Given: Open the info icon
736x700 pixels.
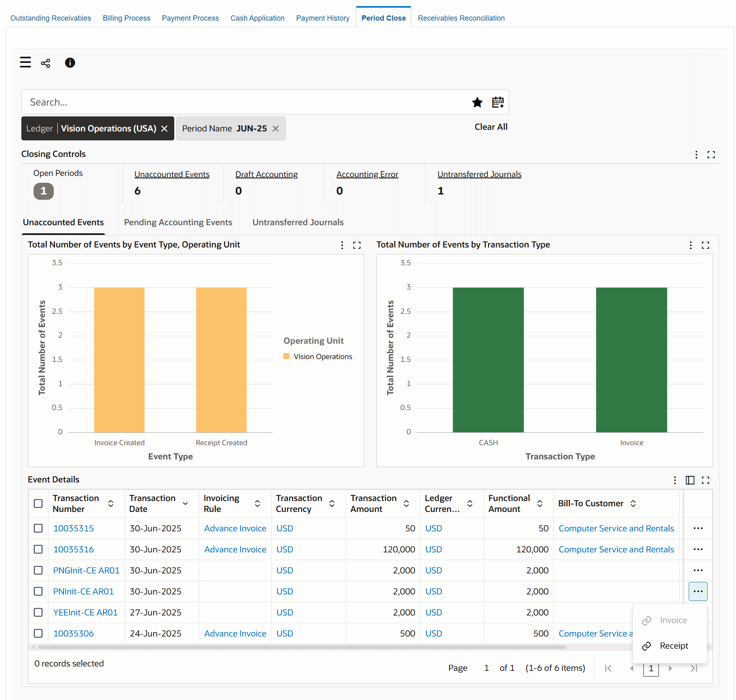Looking at the screenshot, I should [70, 63].
